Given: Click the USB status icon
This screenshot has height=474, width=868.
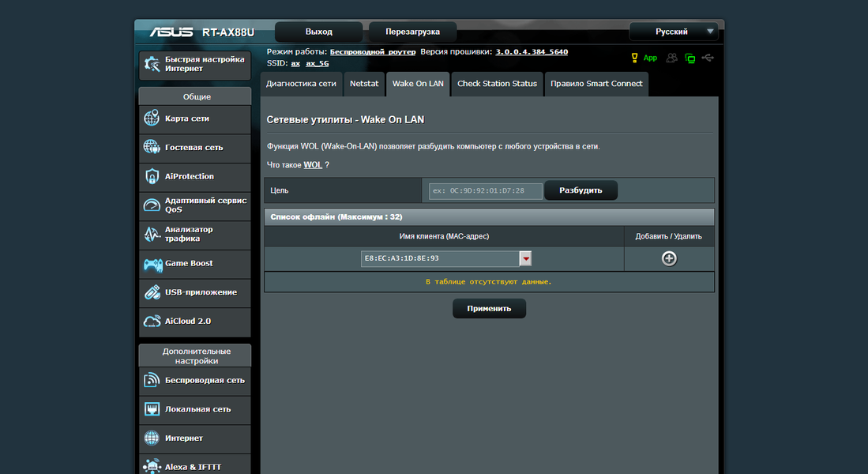Looking at the screenshot, I should (708, 58).
